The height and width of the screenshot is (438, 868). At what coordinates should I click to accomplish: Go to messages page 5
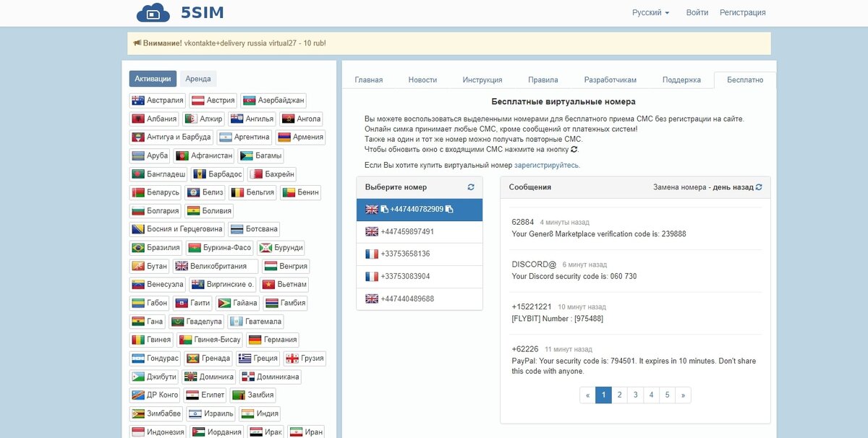click(x=667, y=395)
